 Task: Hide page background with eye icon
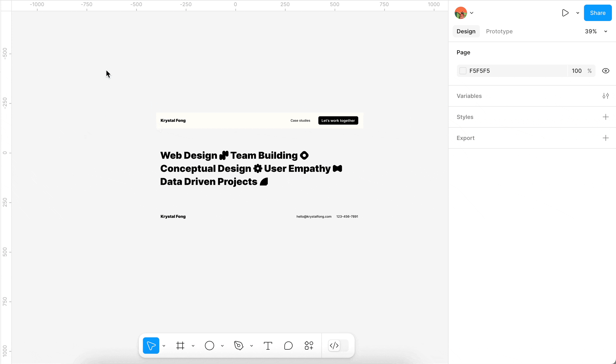pos(606,71)
